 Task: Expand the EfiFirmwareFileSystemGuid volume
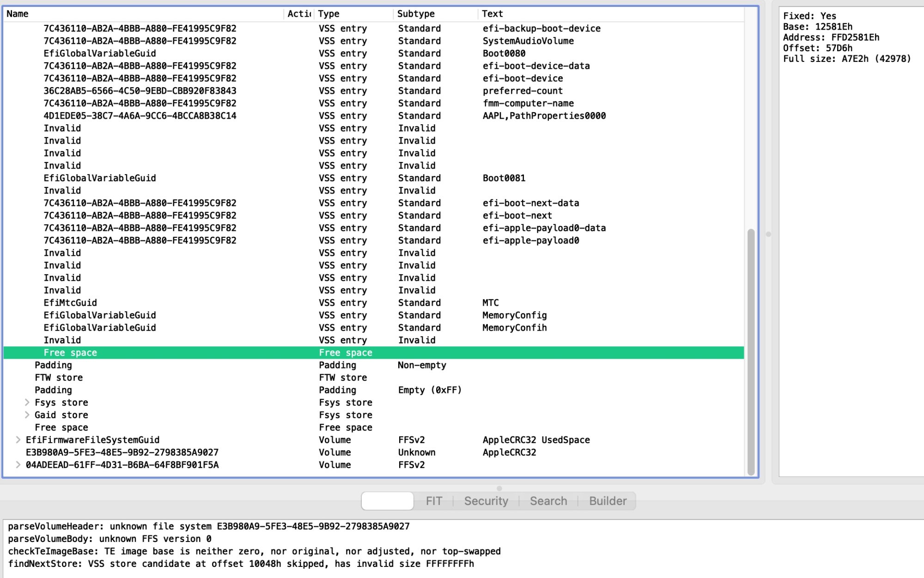tap(18, 440)
